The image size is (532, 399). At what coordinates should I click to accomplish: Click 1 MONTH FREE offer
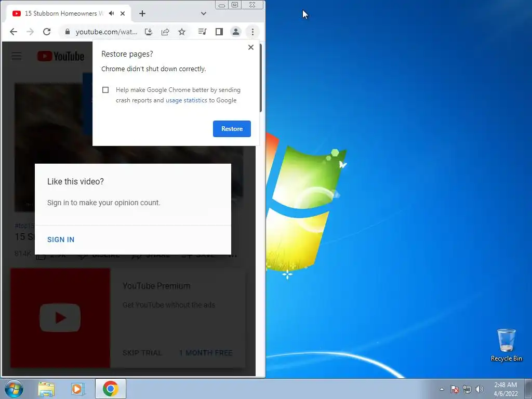206,353
